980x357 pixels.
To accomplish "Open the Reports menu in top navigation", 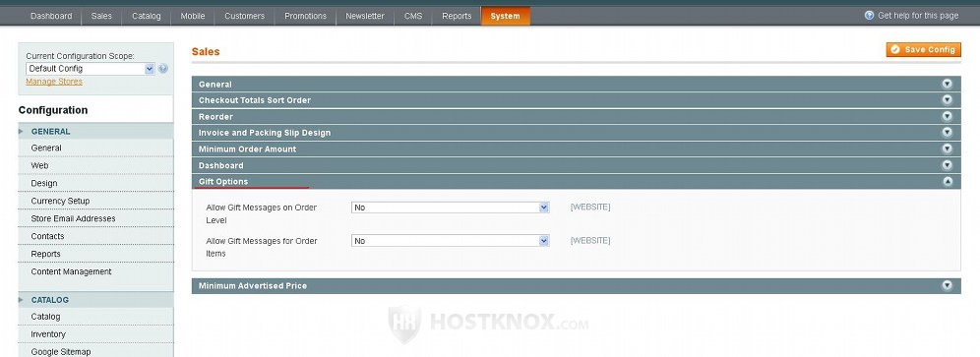I will click(457, 17).
